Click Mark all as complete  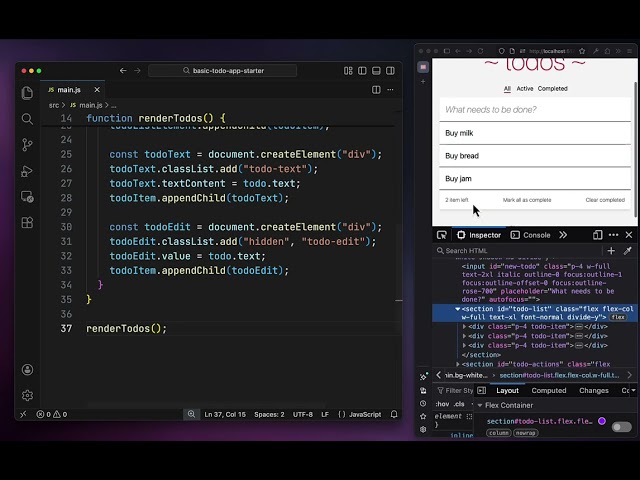527,200
